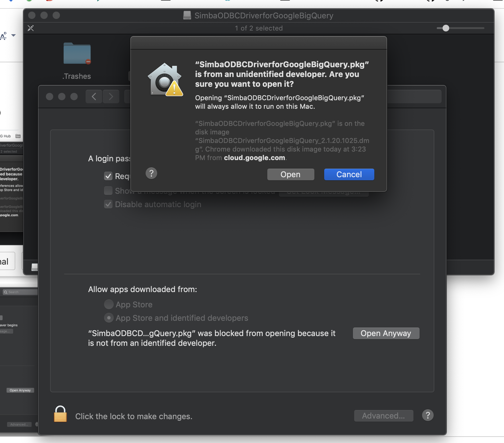Click the G Hub folder icon at left
504x443 pixels.
18,136
